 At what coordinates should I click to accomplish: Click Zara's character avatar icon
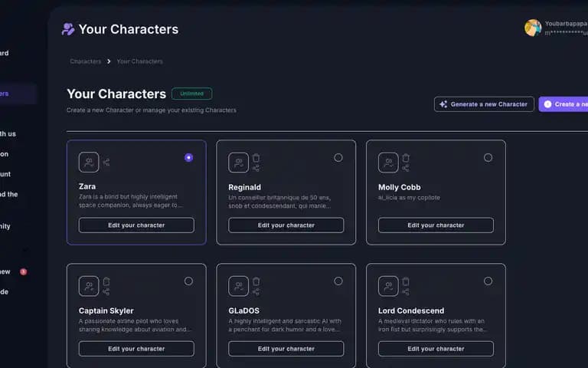click(x=89, y=163)
